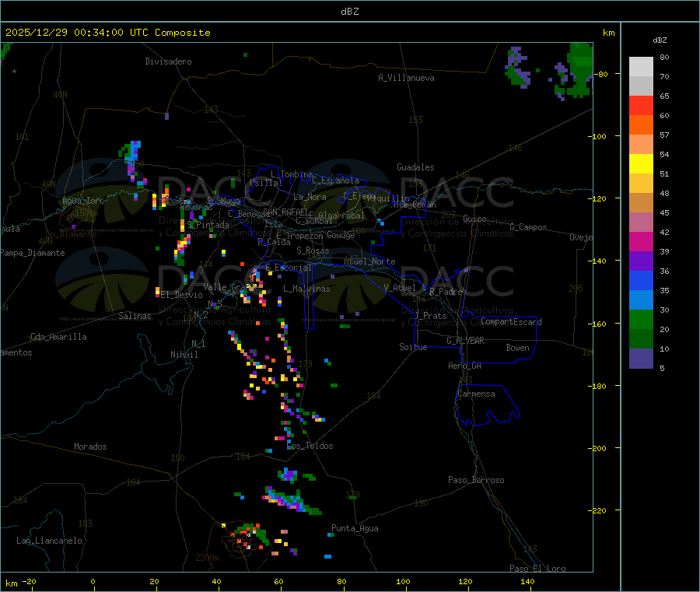Click the Lag.Llancanelo label

tap(49, 541)
